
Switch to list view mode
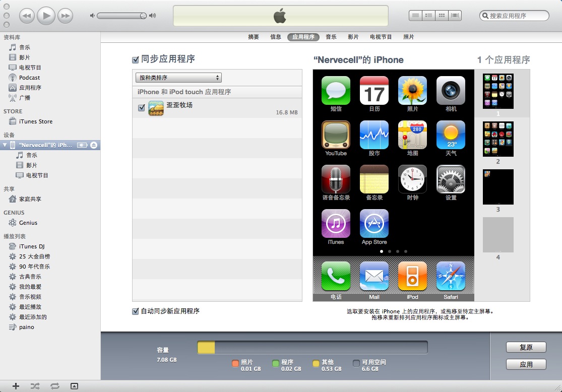415,16
